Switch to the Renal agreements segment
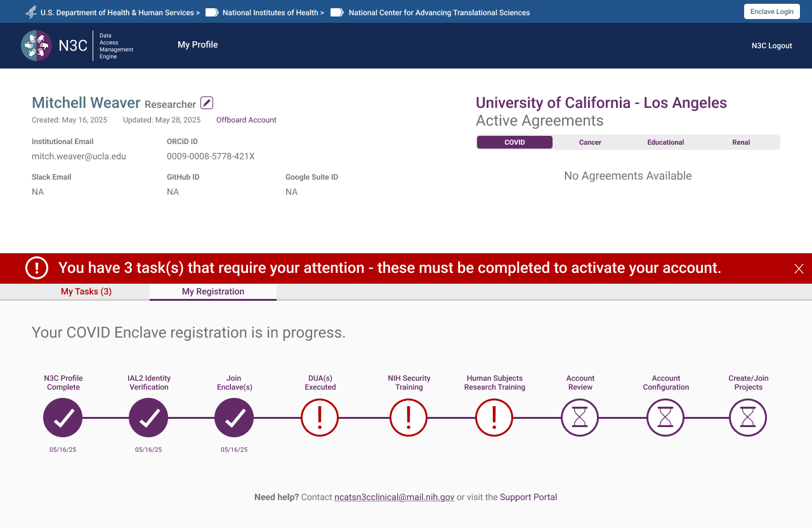 click(741, 142)
